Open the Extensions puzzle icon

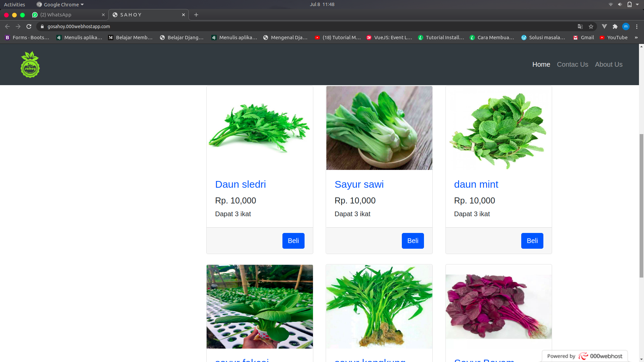point(615,26)
